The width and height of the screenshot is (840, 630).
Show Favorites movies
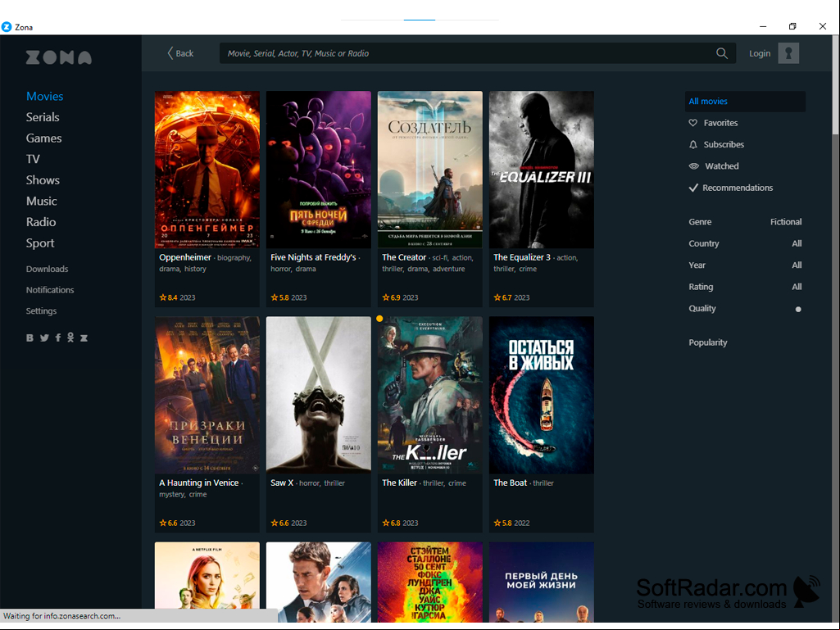point(720,123)
